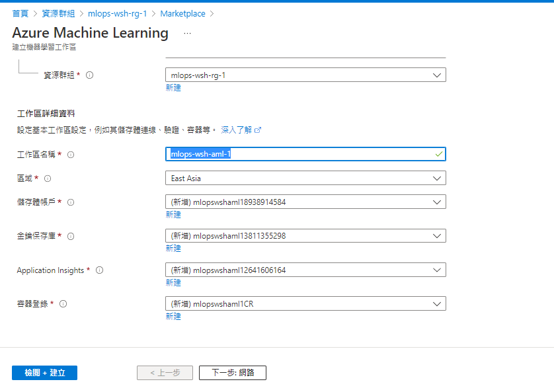The height and width of the screenshot is (392, 554).
Task: Click the 下一步: 網路 button
Action: (x=233, y=373)
